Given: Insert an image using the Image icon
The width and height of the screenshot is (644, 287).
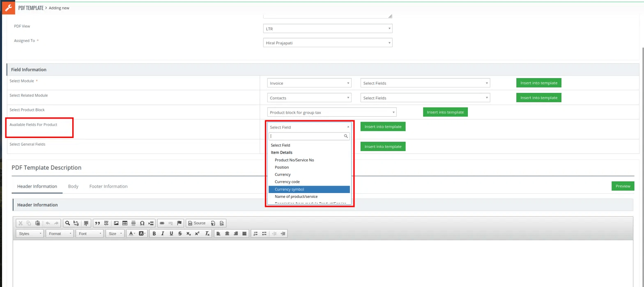Looking at the screenshot, I should 116,223.
